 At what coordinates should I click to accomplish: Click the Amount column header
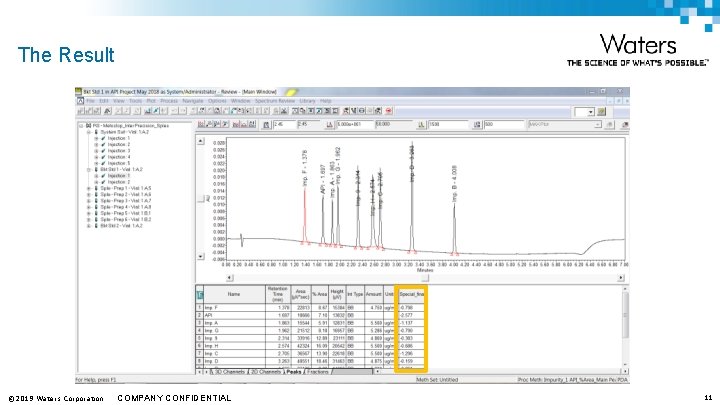click(x=373, y=294)
